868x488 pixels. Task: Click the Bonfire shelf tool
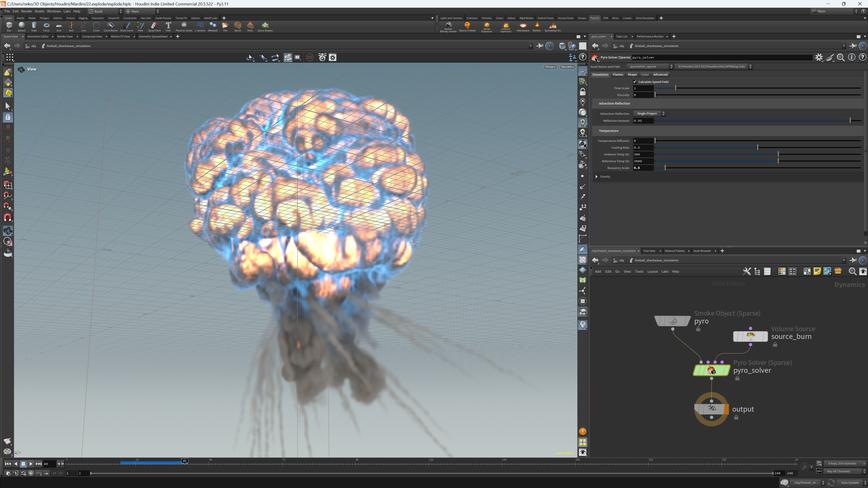pos(537,27)
